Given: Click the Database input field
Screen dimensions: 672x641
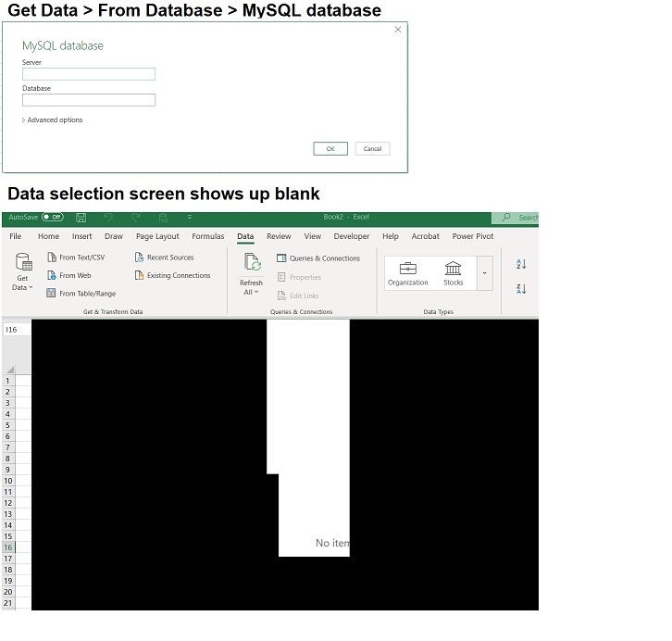Looking at the screenshot, I should (89, 100).
